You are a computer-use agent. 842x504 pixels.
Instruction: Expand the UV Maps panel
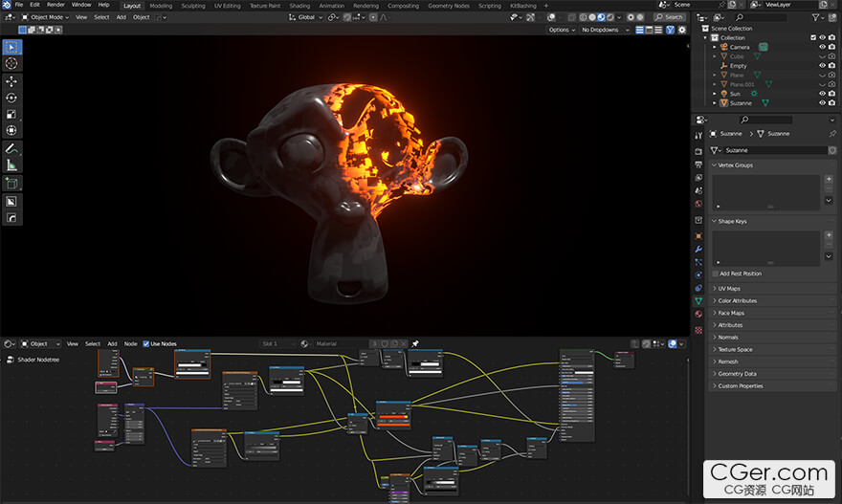coord(771,289)
